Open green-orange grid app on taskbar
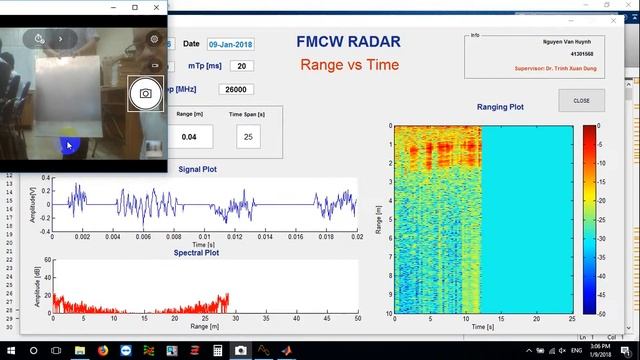This screenshot has height=360, width=640. coord(149,351)
